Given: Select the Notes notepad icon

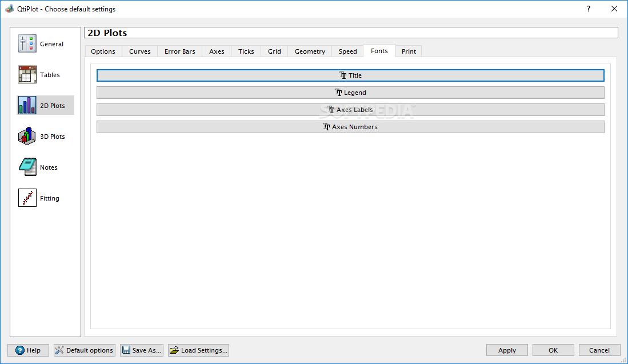Looking at the screenshot, I should (27, 167).
